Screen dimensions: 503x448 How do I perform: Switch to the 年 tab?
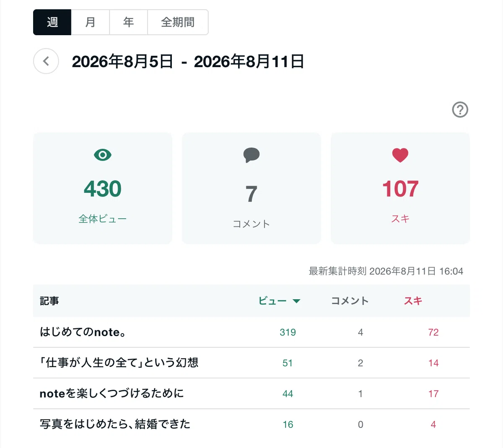click(x=129, y=22)
